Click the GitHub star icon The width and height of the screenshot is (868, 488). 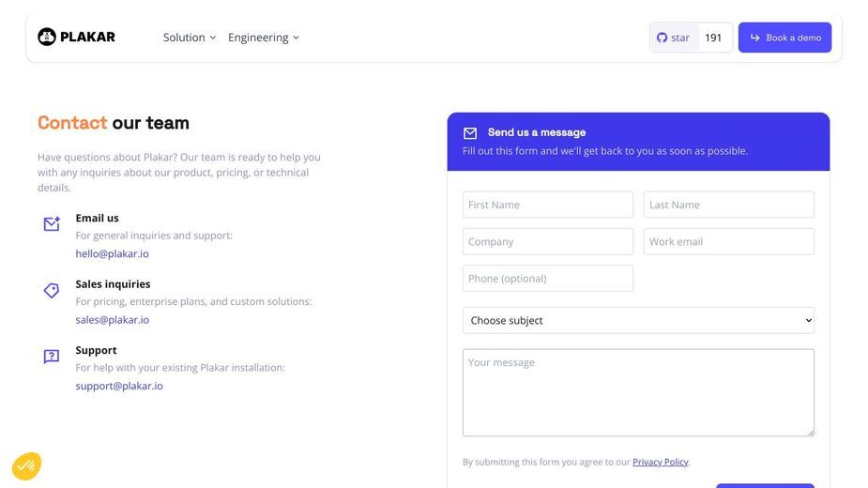[662, 38]
